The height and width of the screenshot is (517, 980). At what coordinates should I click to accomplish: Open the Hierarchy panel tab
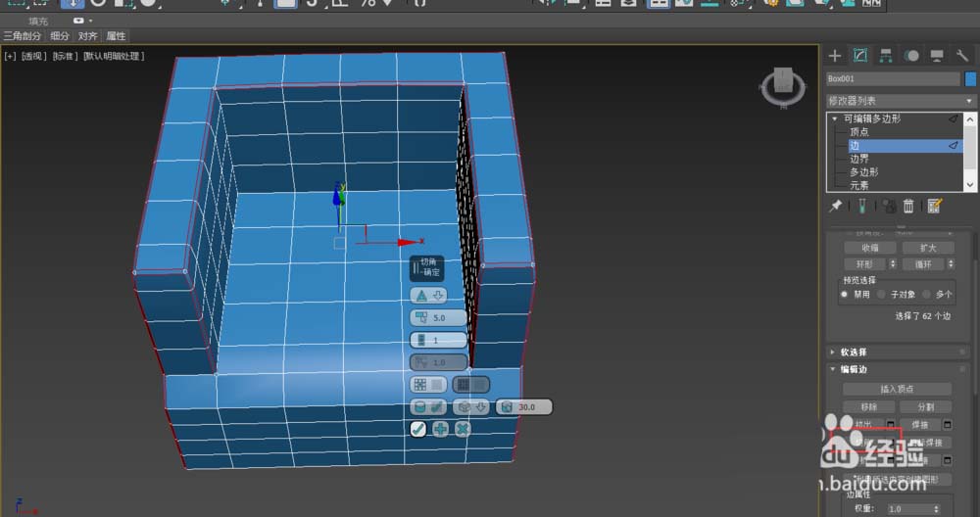coord(886,55)
